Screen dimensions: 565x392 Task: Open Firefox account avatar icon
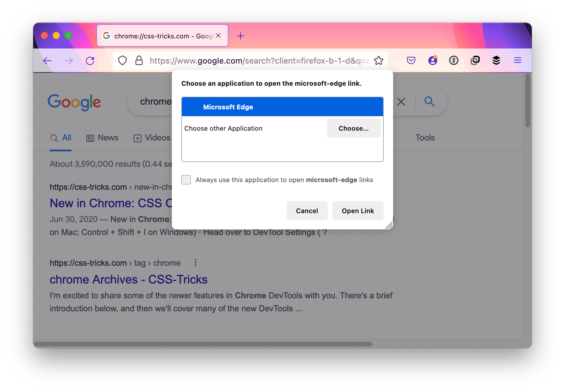click(433, 60)
